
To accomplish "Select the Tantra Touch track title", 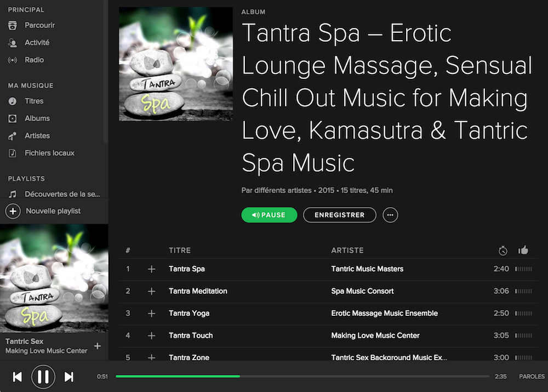I will tap(191, 336).
